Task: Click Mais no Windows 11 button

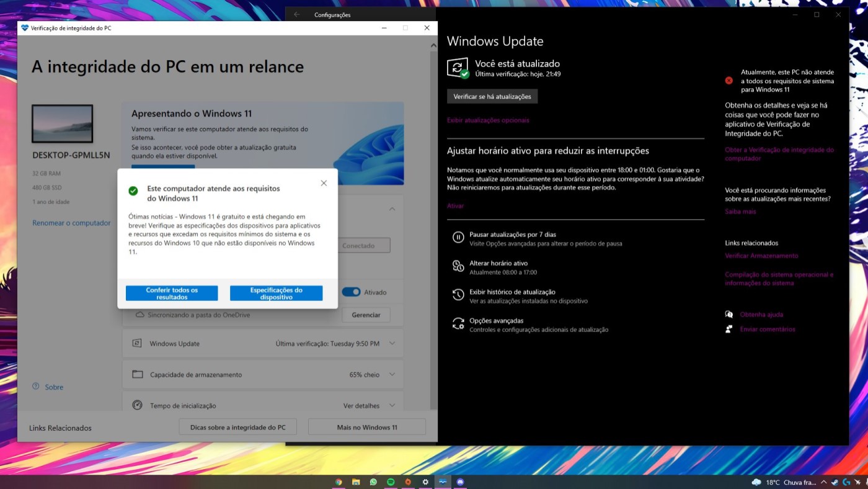Action: (367, 427)
